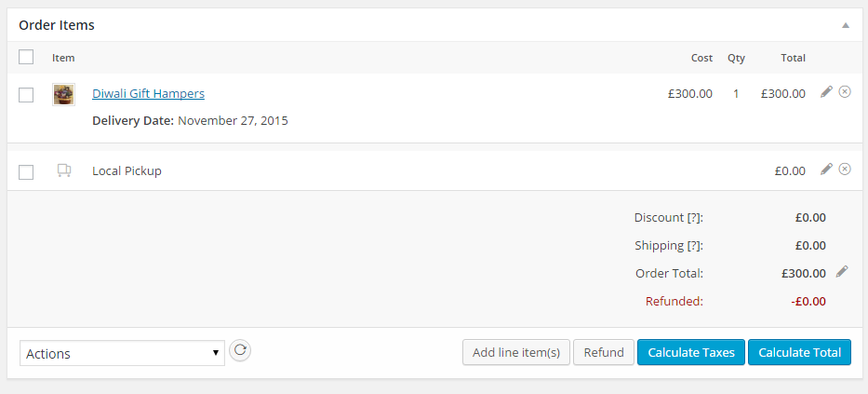Click the Discount [?] help tip
The width and height of the screenshot is (868, 394).
pos(694,218)
